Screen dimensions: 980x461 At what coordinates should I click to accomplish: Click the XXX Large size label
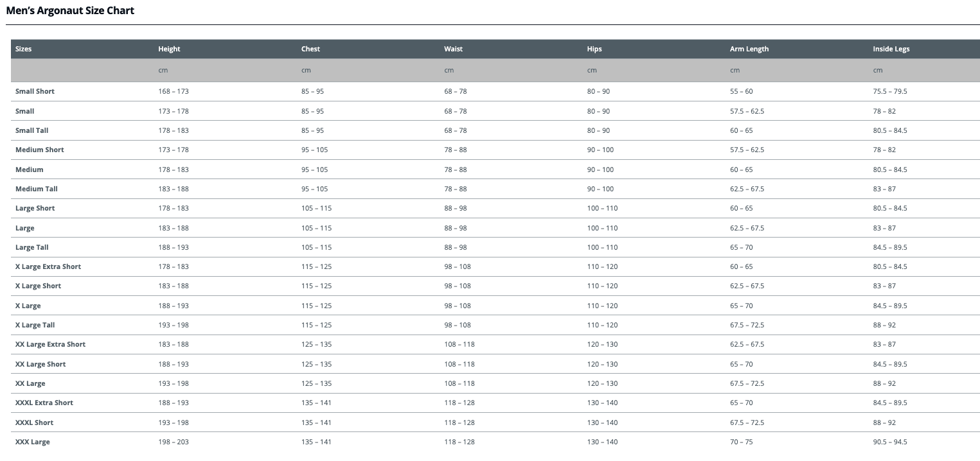click(x=33, y=442)
